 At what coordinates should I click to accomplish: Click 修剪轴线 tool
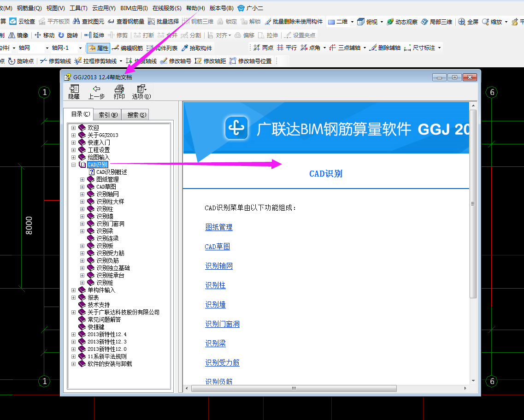click(x=55, y=61)
